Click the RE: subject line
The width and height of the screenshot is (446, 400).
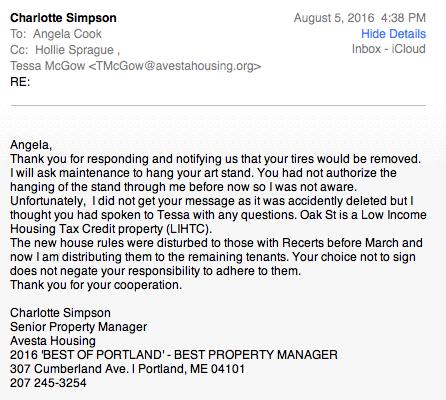pyautogui.click(x=20, y=82)
